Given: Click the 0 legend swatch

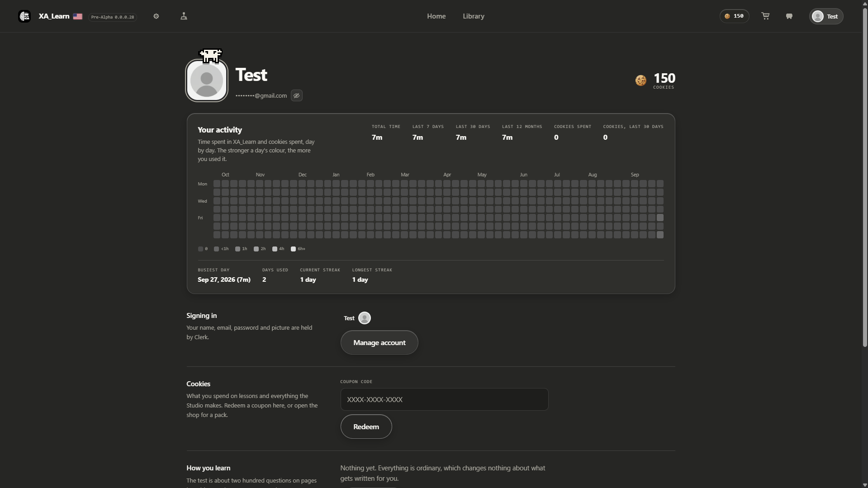Looking at the screenshot, I should point(200,249).
